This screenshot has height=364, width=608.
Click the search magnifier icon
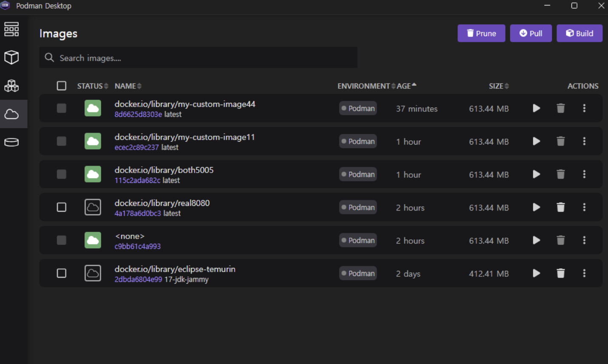49,57
